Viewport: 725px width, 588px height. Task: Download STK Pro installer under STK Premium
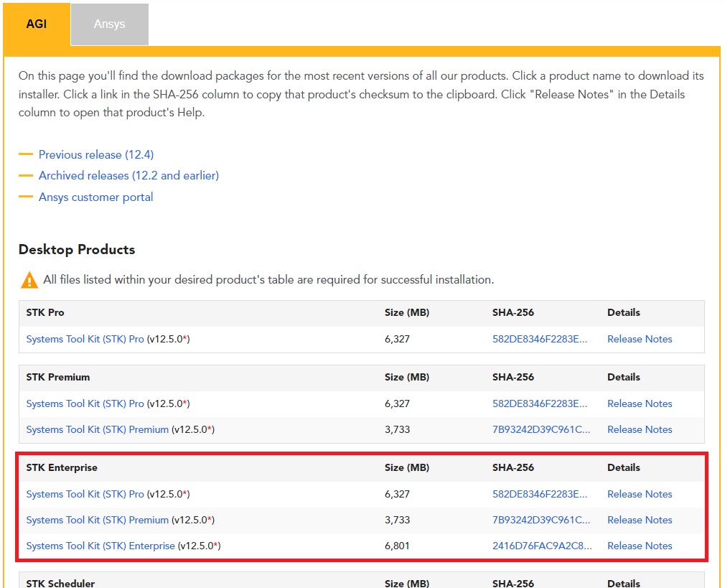(x=85, y=403)
